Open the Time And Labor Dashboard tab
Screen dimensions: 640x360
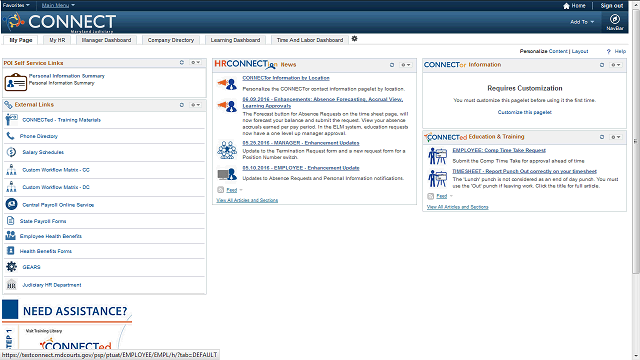click(310, 40)
